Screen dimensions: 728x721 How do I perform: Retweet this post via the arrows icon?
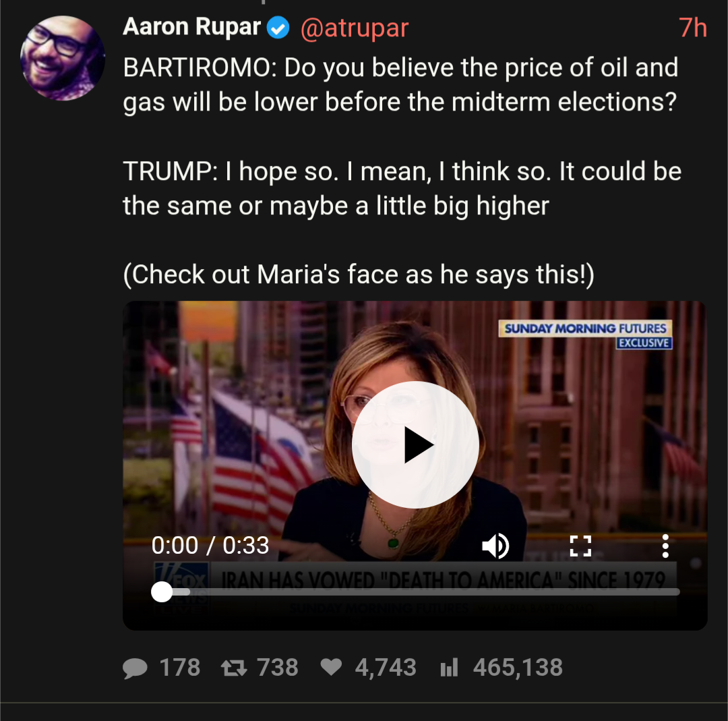coord(233,668)
